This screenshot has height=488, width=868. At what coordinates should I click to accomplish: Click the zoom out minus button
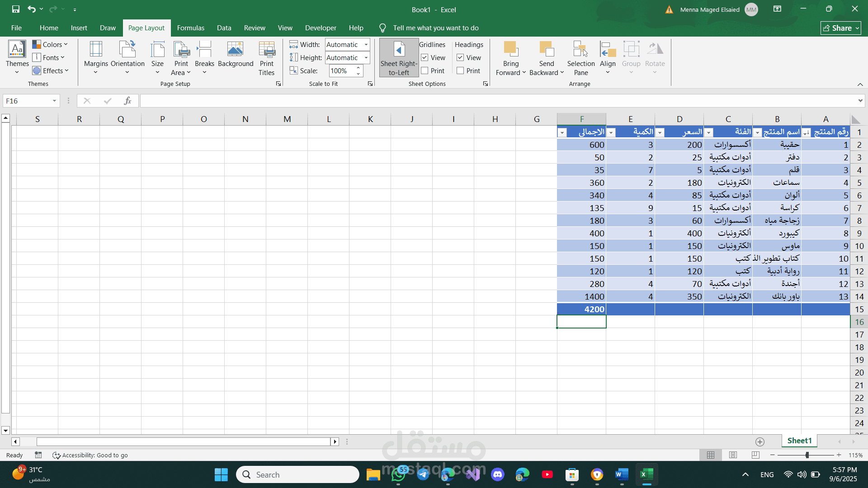tap(773, 455)
